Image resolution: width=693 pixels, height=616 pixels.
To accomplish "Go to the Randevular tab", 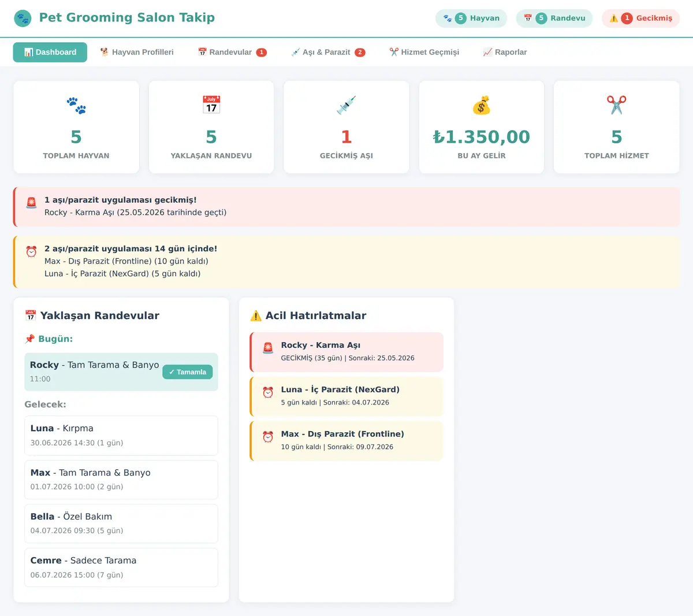I will pos(232,52).
